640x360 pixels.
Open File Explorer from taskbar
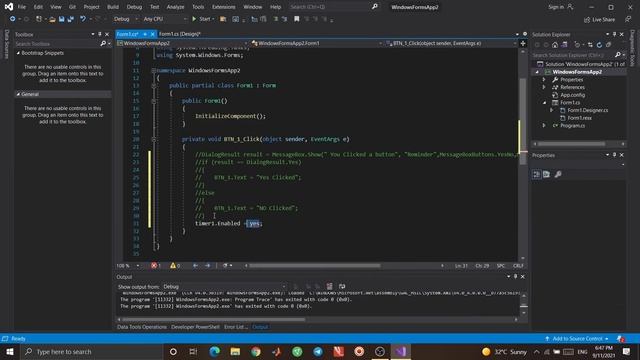pos(235,351)
